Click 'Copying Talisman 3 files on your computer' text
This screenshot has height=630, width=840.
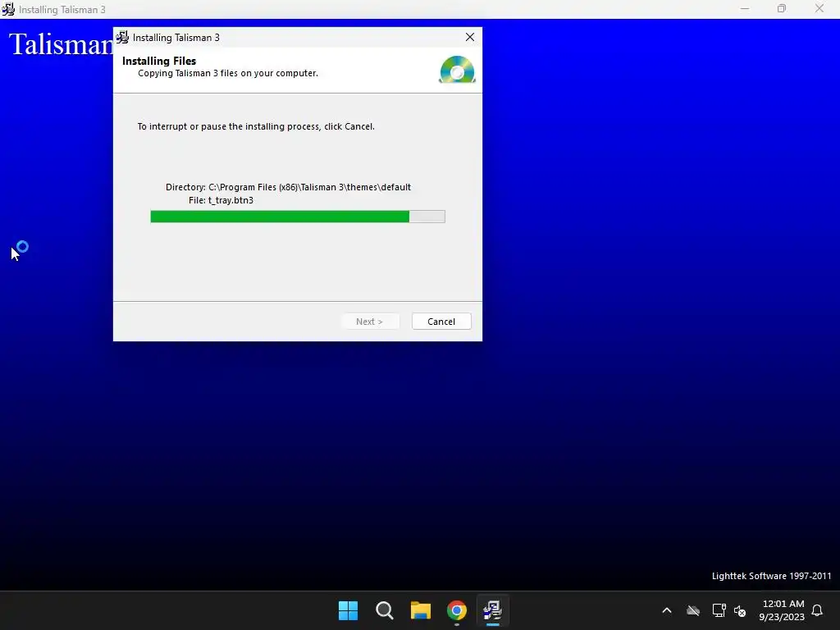[228, 73]
